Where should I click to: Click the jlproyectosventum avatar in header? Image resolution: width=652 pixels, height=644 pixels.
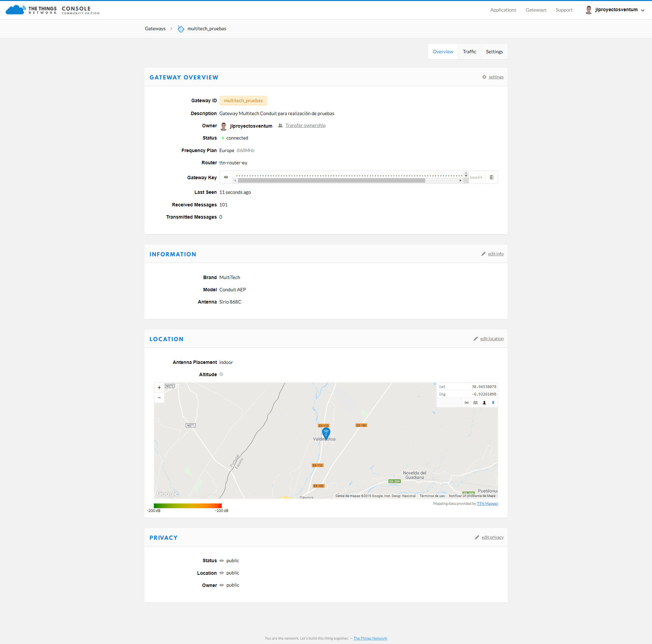point(588,10)
